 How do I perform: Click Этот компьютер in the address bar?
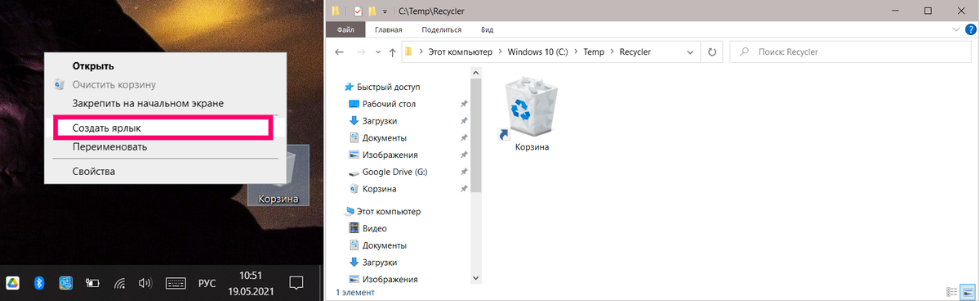pos(461,52)
